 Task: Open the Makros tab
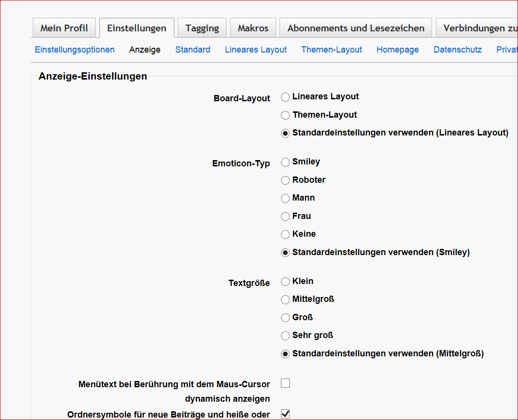click(253, 28)
